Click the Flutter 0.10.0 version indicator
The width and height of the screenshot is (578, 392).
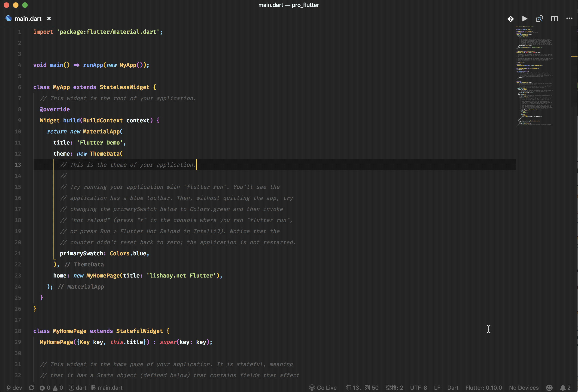484,388
